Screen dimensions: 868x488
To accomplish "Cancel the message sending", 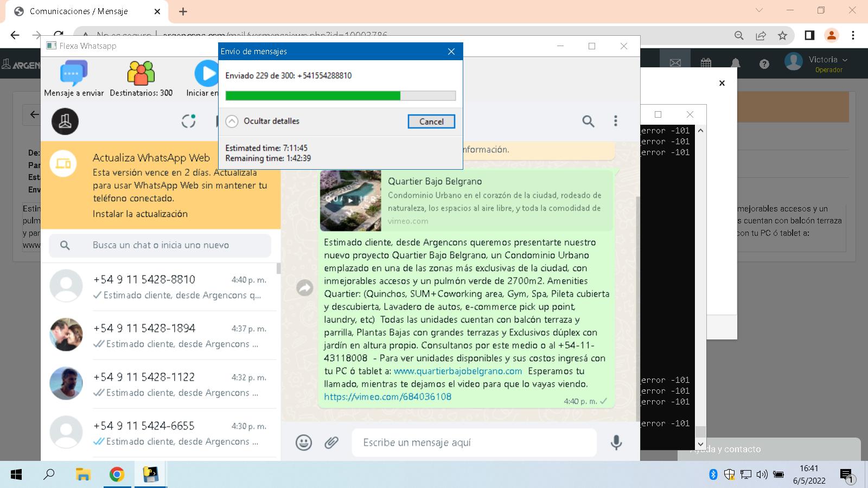I will click(431, 121).
